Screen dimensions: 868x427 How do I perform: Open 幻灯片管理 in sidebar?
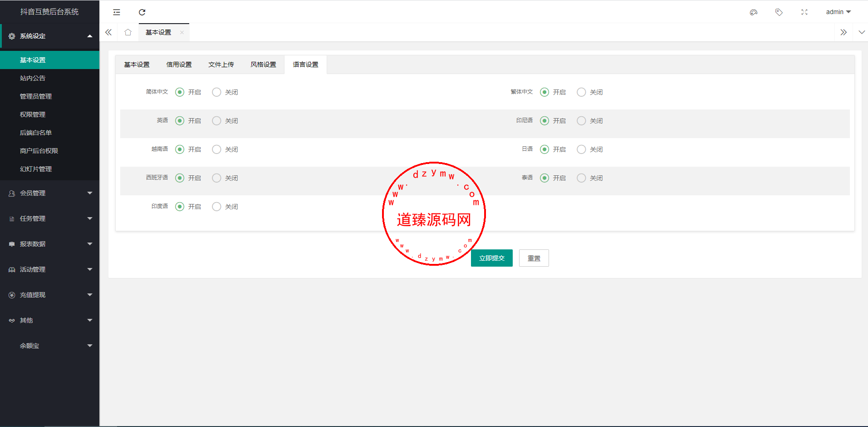click(x=49, y=169)
